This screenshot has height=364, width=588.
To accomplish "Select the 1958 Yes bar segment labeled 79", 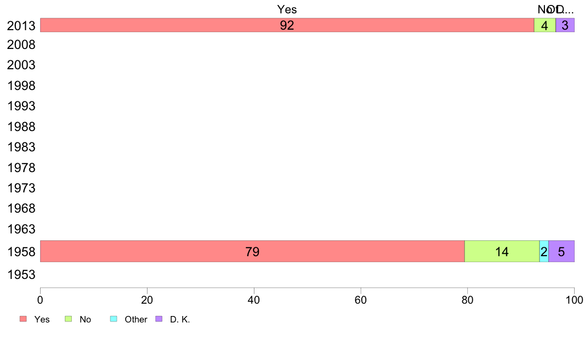I will [252, 251].
